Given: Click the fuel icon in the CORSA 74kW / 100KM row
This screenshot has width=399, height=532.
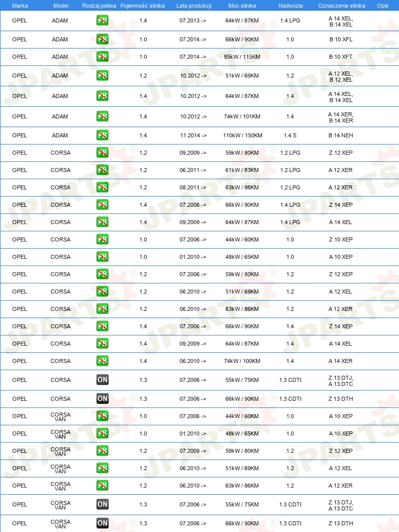Looking at the screenshot, I should click(x=103, y=360).
